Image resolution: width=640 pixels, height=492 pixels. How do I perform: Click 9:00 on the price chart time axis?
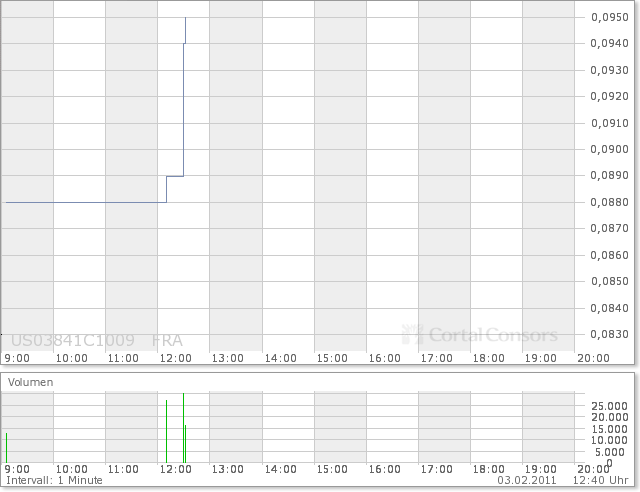(17, 358)
